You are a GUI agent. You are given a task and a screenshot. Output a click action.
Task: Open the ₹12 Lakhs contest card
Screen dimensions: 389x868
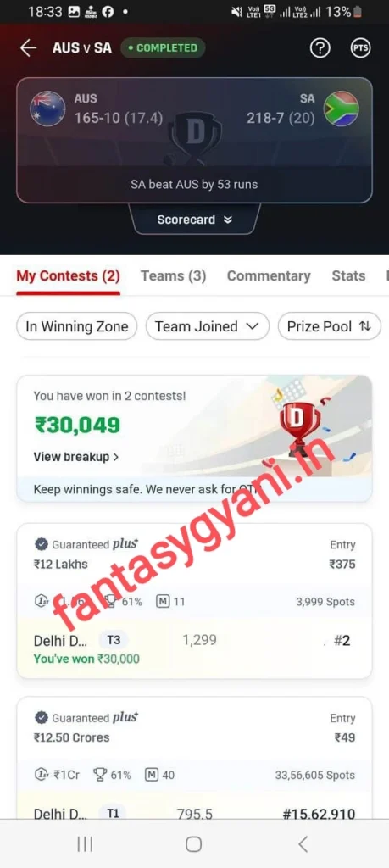194,601
